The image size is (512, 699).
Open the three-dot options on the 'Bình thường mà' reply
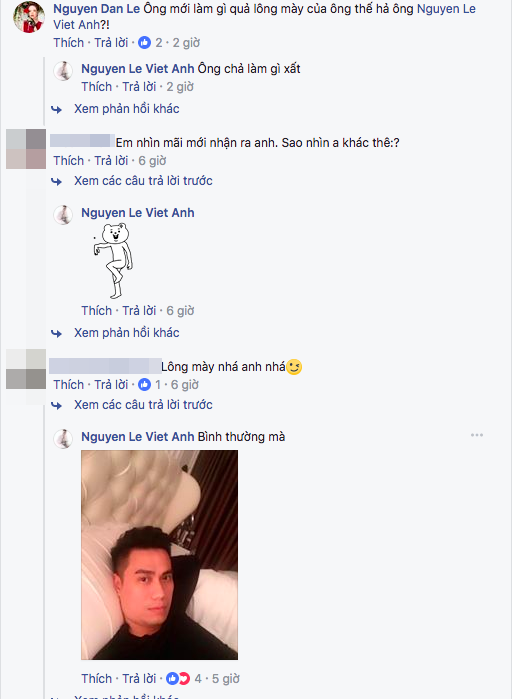click(477, 435)
